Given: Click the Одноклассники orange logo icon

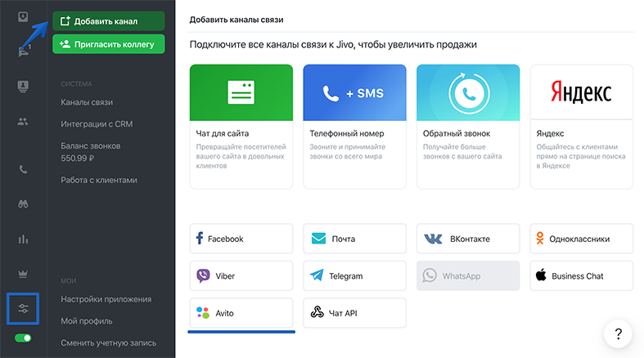Looking at the screenshot, I should coord(540,238).
